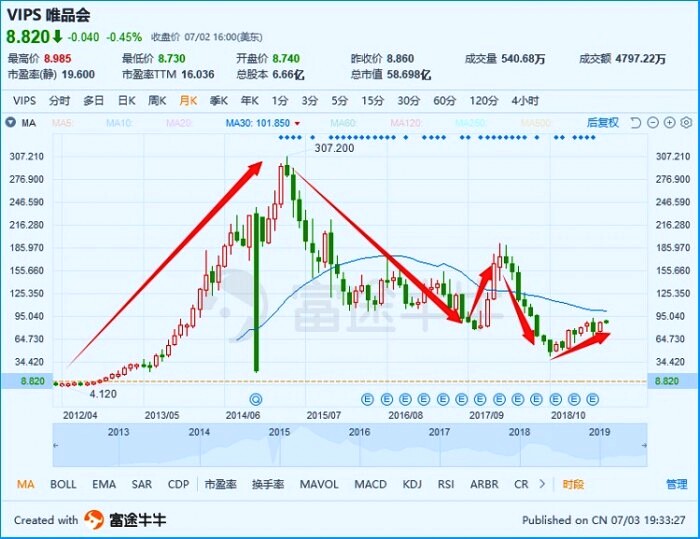This screenshot has height=539, width=700.
Task: Select 换手率 sub-indicator
Action: click(268, 484)
